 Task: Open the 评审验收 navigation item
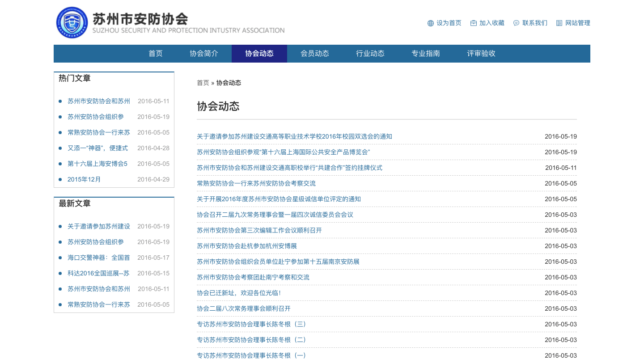click(481, 54)
